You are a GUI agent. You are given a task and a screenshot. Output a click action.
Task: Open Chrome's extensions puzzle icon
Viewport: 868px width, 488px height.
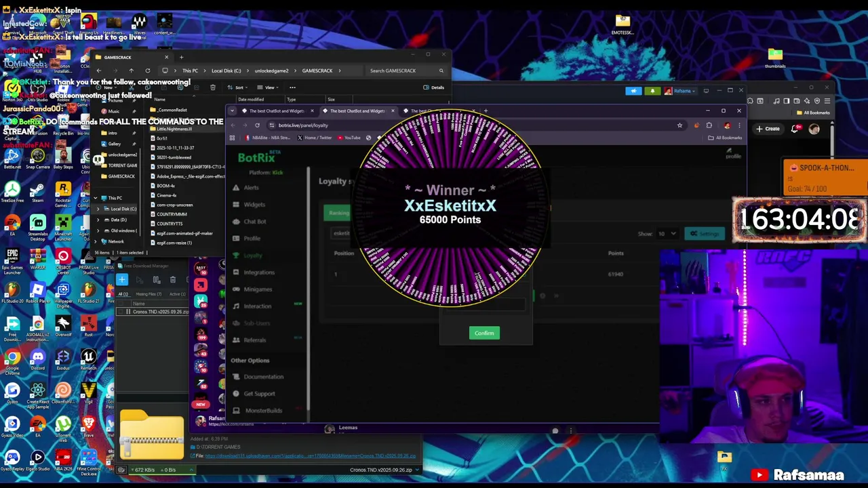[709, 125]
